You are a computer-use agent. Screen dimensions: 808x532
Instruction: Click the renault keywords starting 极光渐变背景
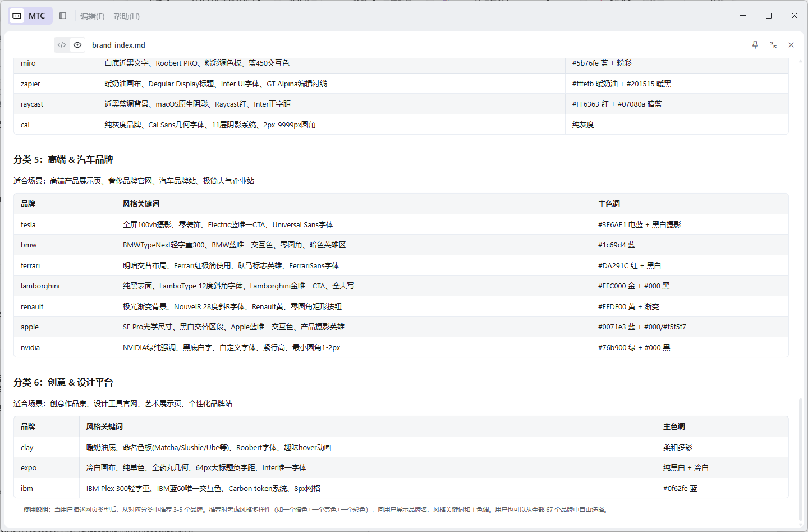(x=232, y=307)
